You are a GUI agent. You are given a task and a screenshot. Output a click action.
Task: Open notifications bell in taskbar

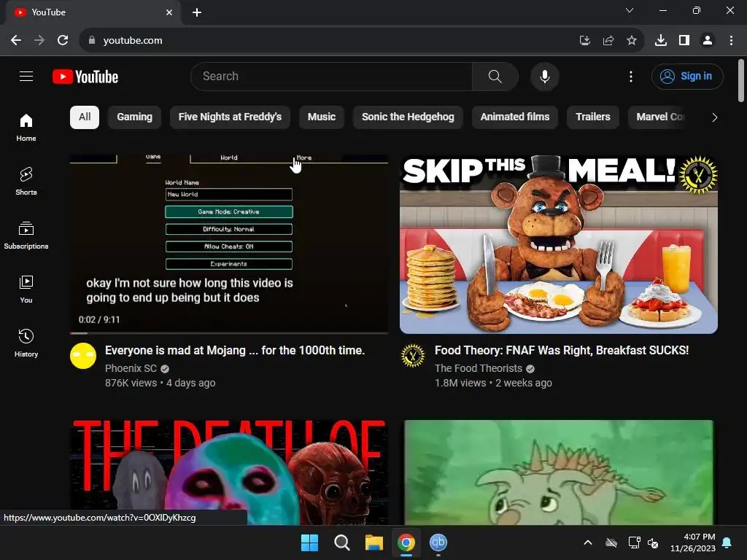(x=727, y=542)
